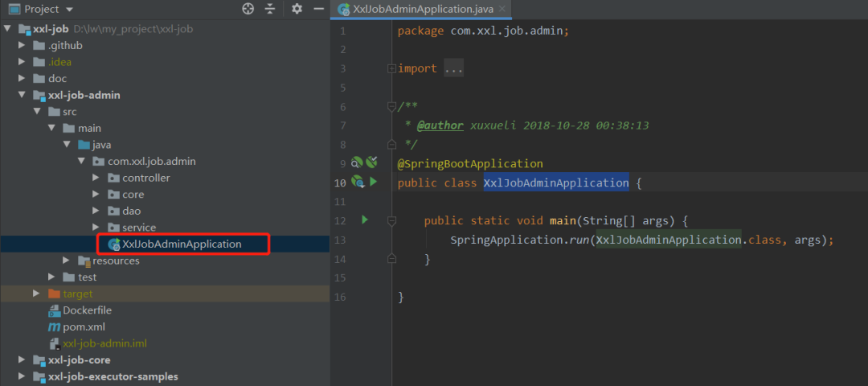
Task: Collapse the java source folder arrow
Action: [x=67, y=145]
